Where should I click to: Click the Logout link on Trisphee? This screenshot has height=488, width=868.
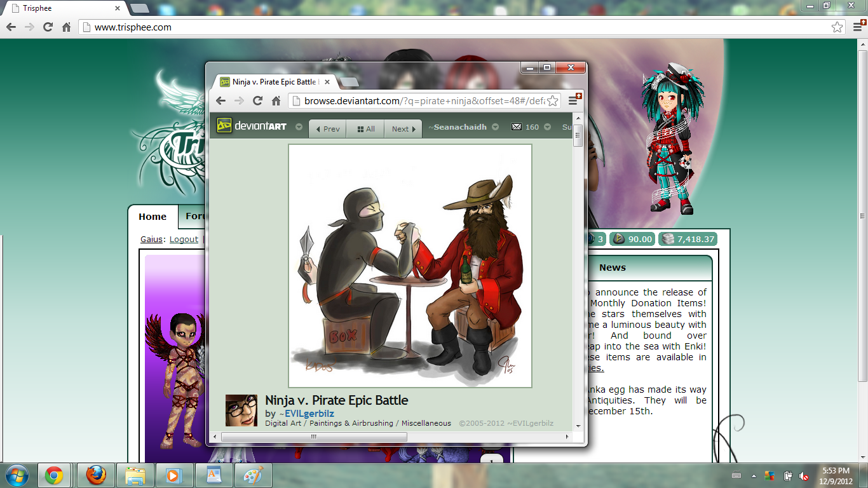tap(184, 240)
